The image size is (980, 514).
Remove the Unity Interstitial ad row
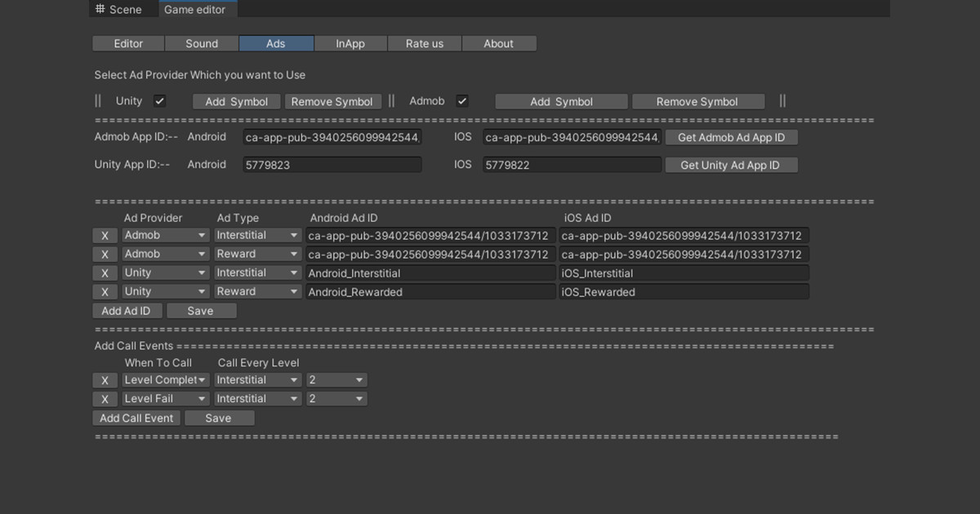pyautogui.click(x=105, y=273)
